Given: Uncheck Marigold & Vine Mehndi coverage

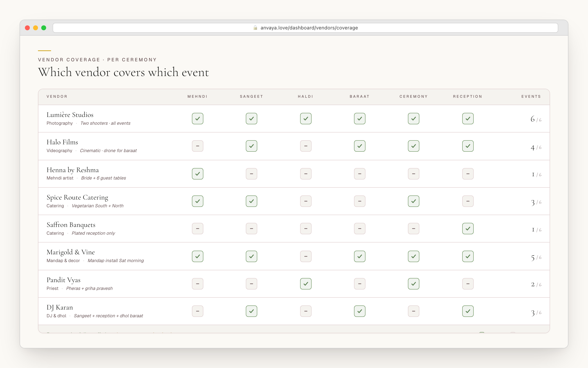Looking at the screenshot, I should [198, 256].
